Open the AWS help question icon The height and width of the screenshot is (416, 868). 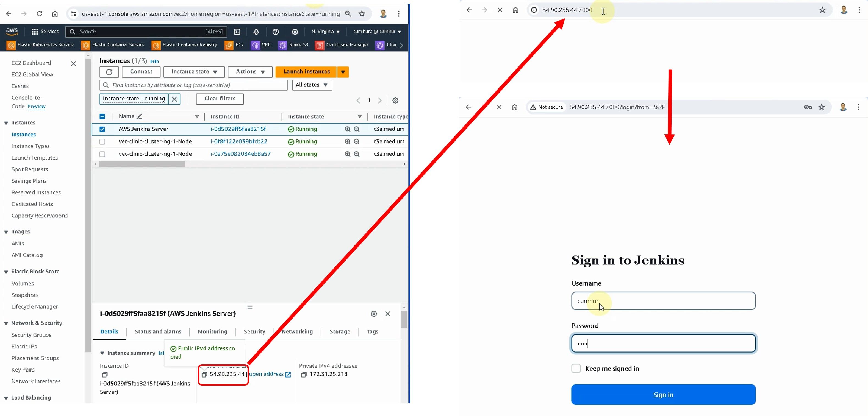tap(275, 32)
